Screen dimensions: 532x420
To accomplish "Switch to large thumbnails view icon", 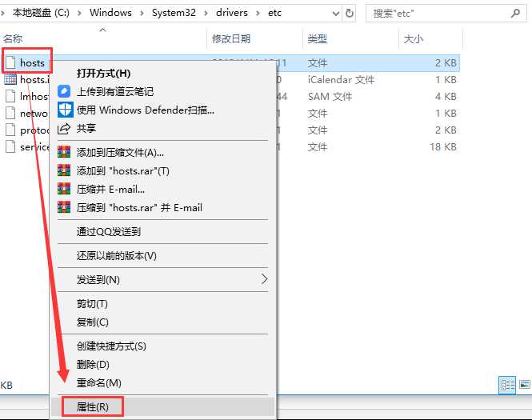I will (525, 385).
